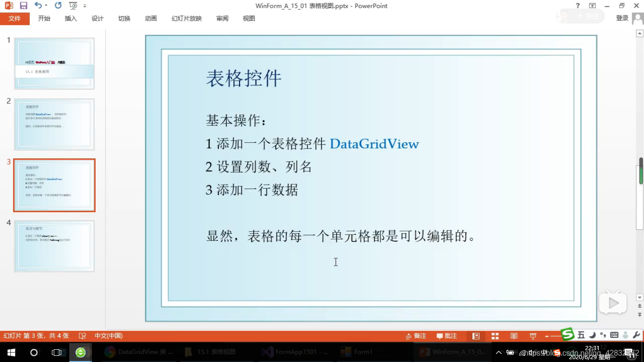Image resolution: width=644 pixels, height=362 pixels.
Task: Open Task View on taskbar
Action: click(57, 352)
